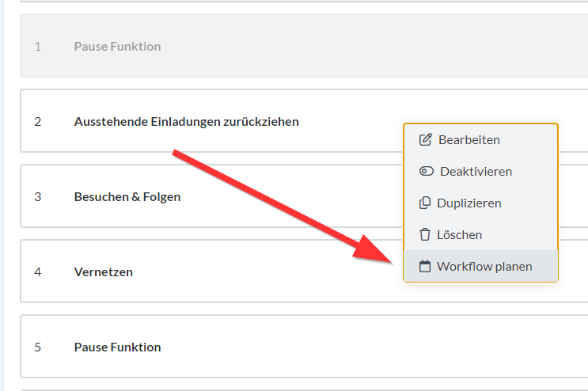Select the Löschen text in the menu
Screen dimensions: 588x391
click(x=459, y=235)
